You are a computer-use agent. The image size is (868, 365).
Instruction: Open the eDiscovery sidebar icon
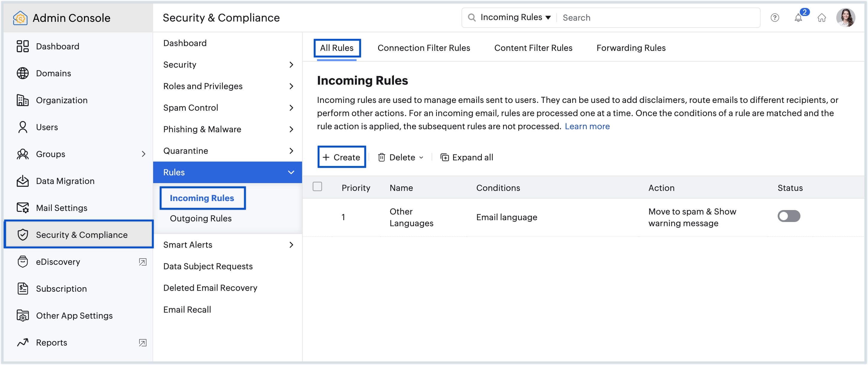22,261
